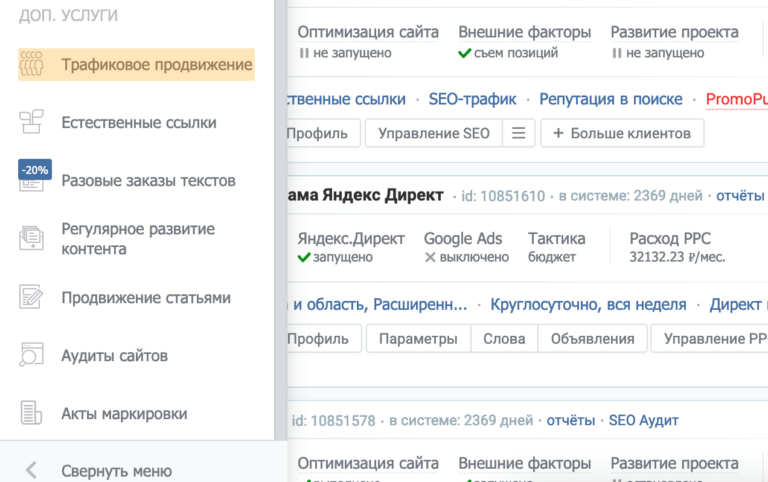Click Развитие проекта above the не запущено status
768x482 pixels.
click(x=674, y=32)
